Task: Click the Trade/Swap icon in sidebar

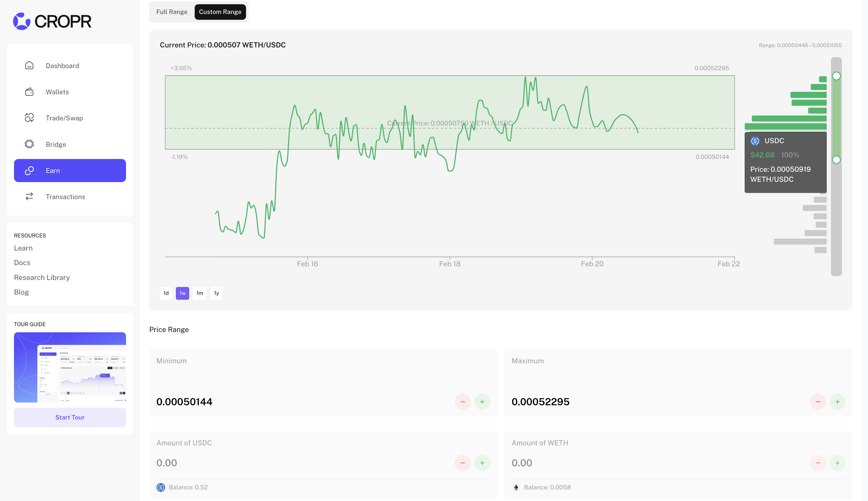Action: 29,118
